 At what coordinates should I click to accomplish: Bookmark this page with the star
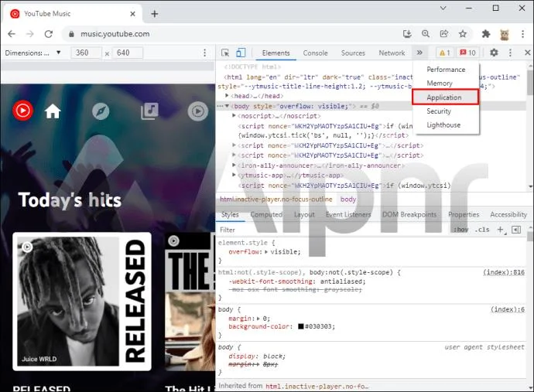[x=463, y=34]
